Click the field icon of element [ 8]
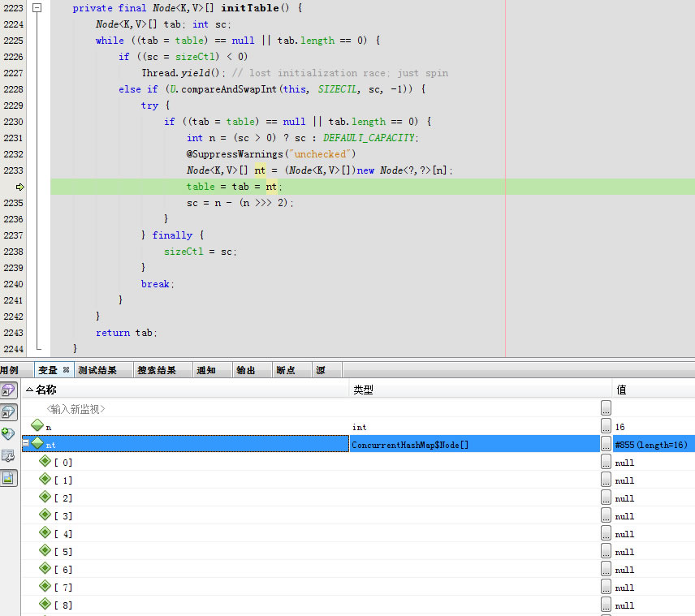This screenshot has width=695, height=616. tap(45, 603)
